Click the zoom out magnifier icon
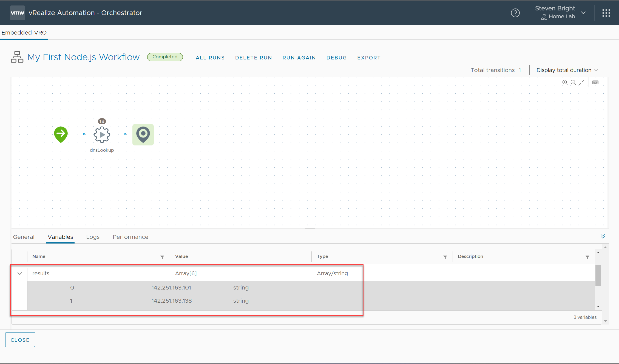Image resolution: width=619 pixels, height=364 pixels. click(573, 82)
